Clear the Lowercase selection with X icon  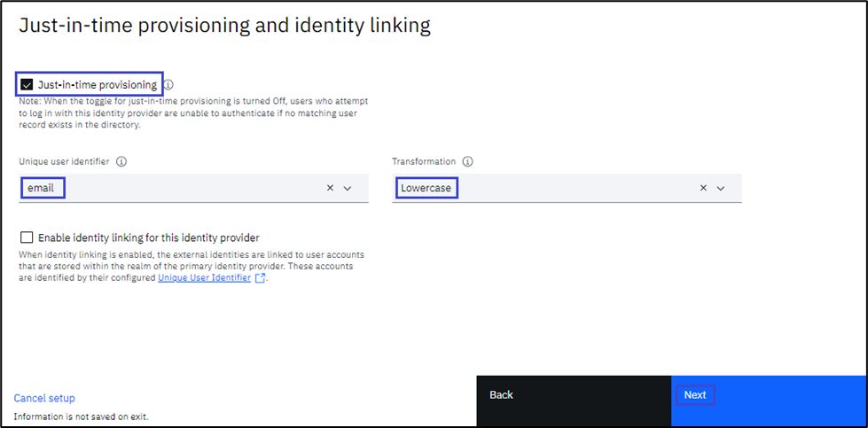(703, 188)
